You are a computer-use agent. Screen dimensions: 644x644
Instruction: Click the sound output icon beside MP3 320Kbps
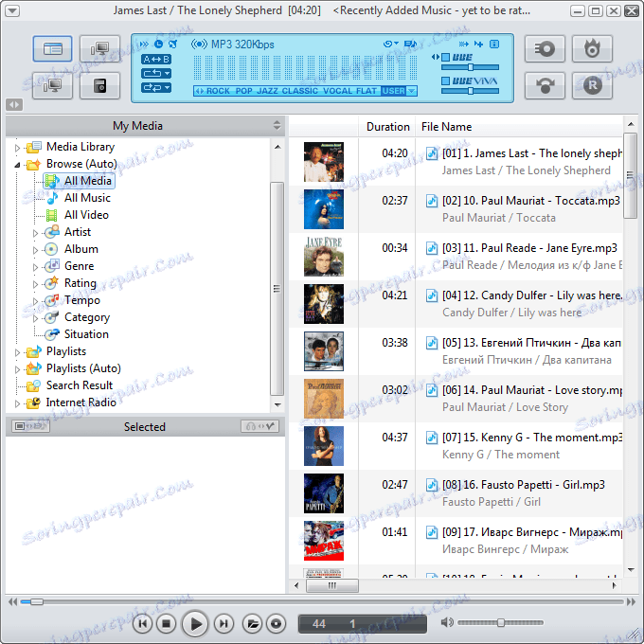199,44
